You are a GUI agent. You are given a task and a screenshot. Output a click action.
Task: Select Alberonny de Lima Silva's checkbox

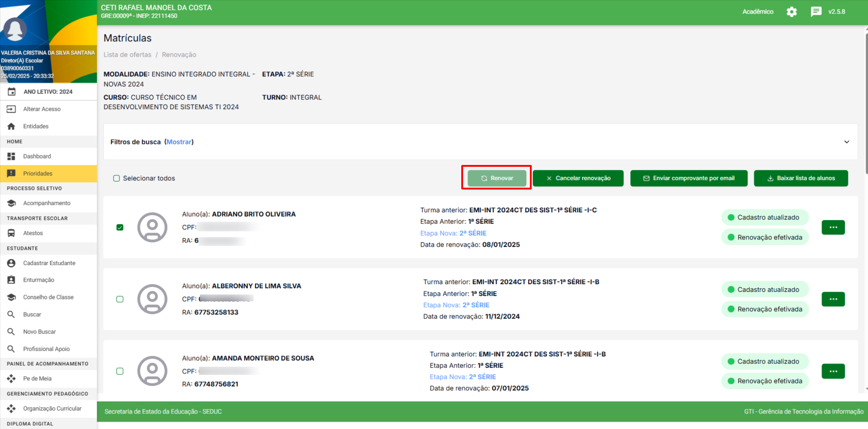coord(120,299)
